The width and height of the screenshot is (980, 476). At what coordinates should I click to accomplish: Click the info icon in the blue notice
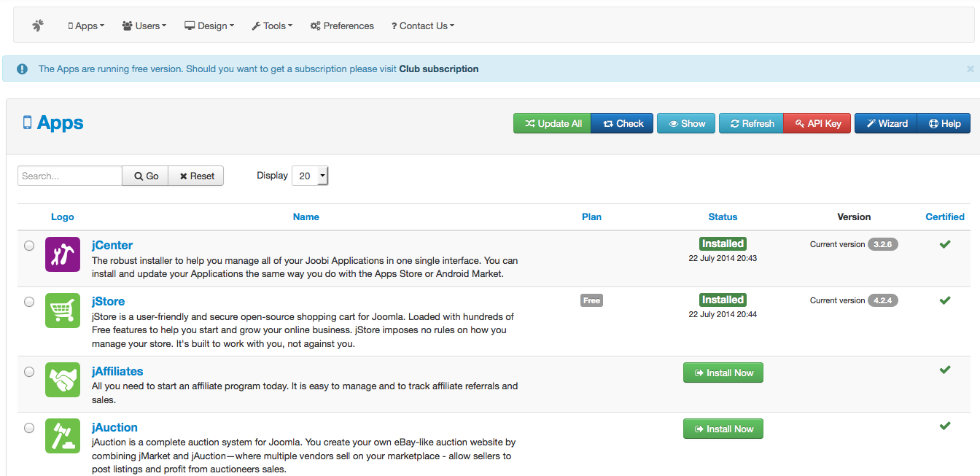(x=23, y=69)
